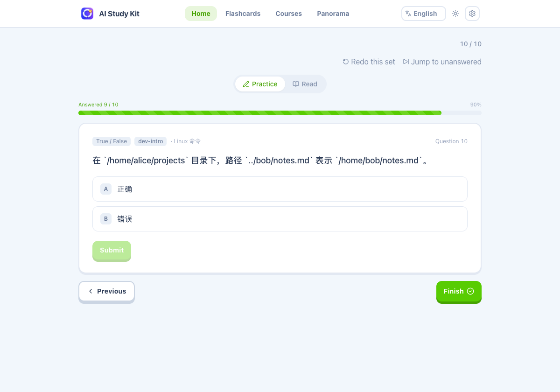Screen dimensions: 560x392
Task: Click the 10 / 10 page counter
Action: [471, 44]
